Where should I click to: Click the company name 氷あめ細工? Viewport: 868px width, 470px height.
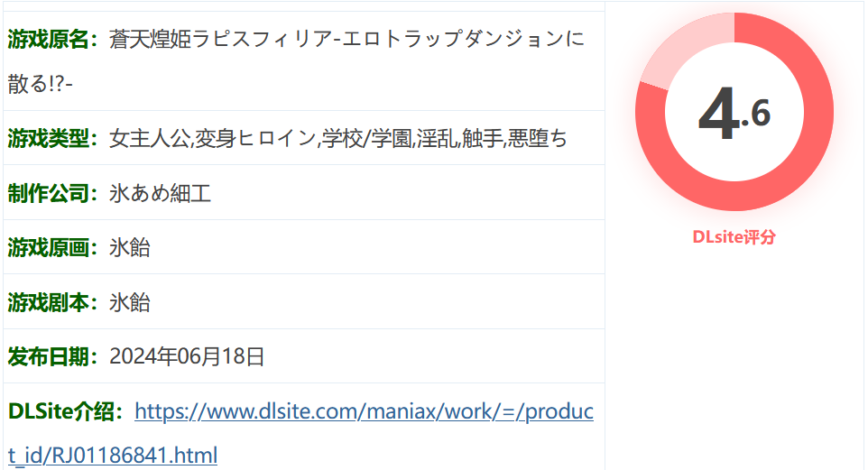[x=160, y=193]
